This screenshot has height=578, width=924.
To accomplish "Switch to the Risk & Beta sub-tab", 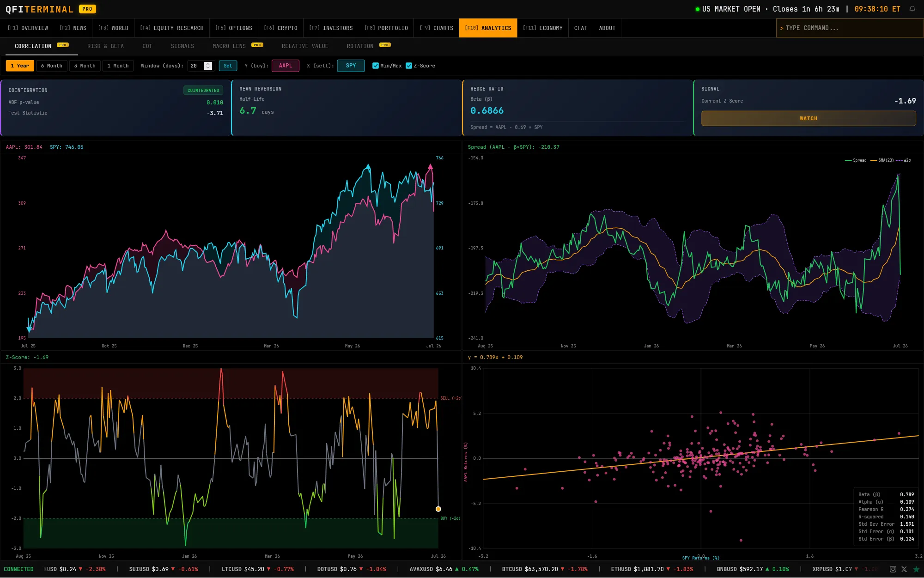I will coord(105,46).
